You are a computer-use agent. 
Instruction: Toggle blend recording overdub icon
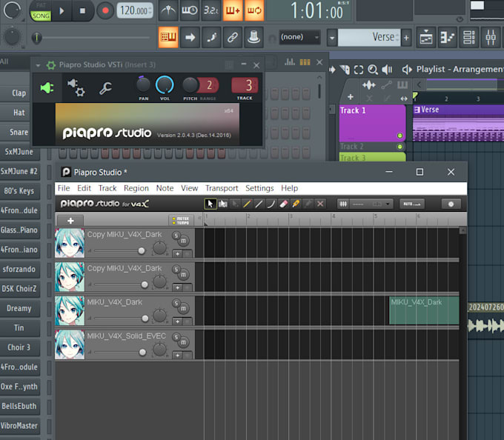click(233, 10)
